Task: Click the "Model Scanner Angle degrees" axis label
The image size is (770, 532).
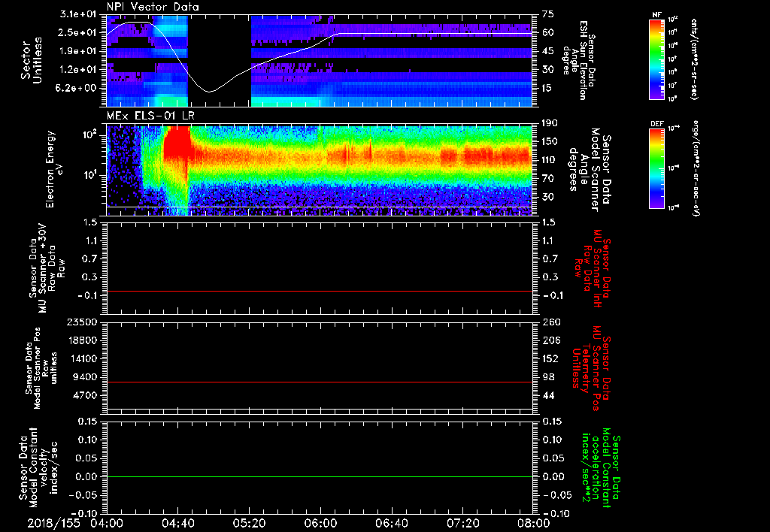Action: [591, 169]
